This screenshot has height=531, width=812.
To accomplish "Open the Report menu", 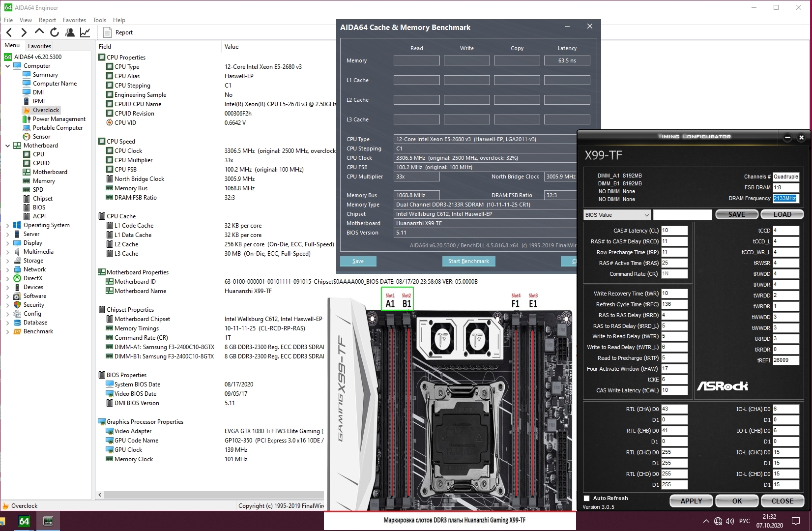I will coord(47,20).
